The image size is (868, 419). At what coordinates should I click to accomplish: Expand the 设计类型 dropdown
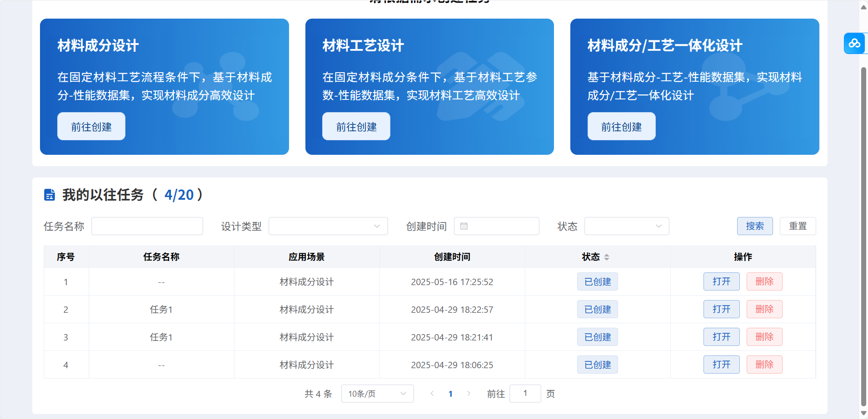point(328,226)
